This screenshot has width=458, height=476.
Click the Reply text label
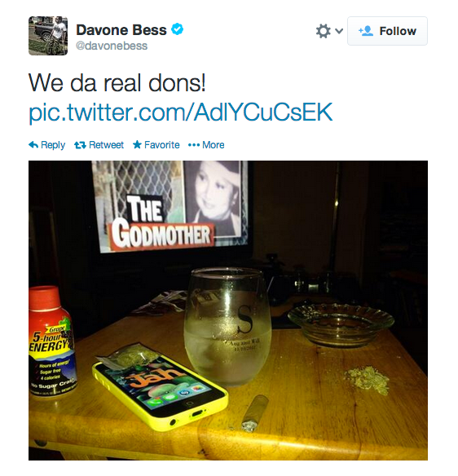click(x=53, y=145)
